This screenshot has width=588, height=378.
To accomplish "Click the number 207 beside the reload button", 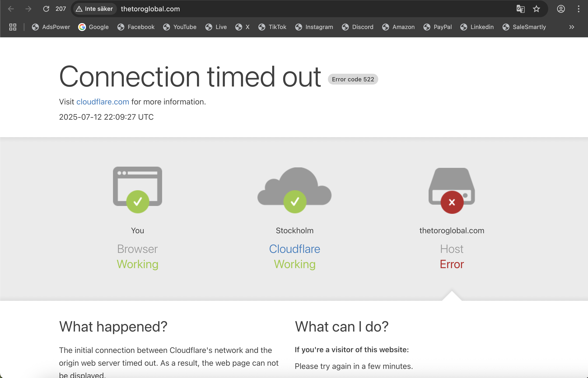I will 61,9.
